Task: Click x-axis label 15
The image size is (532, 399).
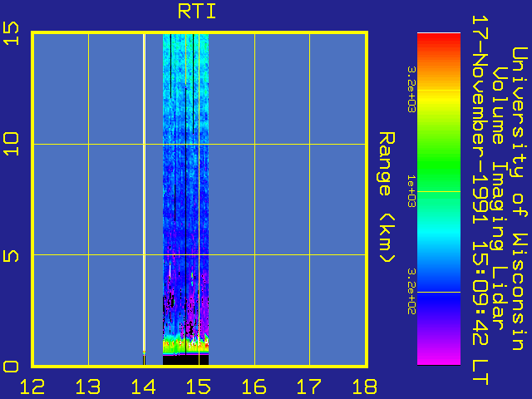Action: click(199, 387)
